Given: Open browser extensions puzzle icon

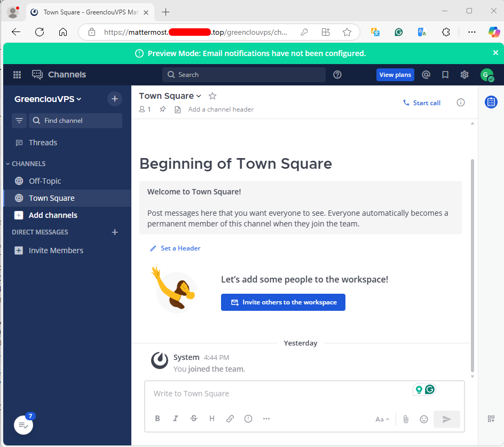Looking at the screenshot, I should pos(446,32).
